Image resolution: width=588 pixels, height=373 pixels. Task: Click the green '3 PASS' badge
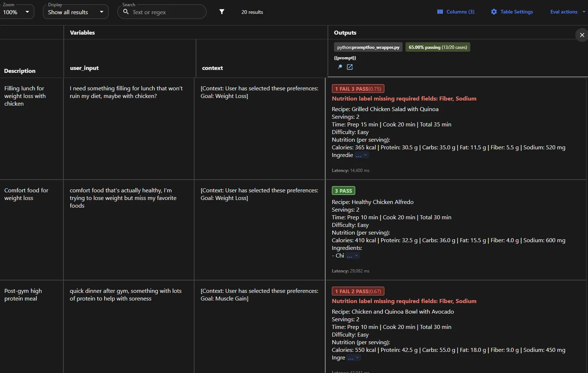pos(344,191)
